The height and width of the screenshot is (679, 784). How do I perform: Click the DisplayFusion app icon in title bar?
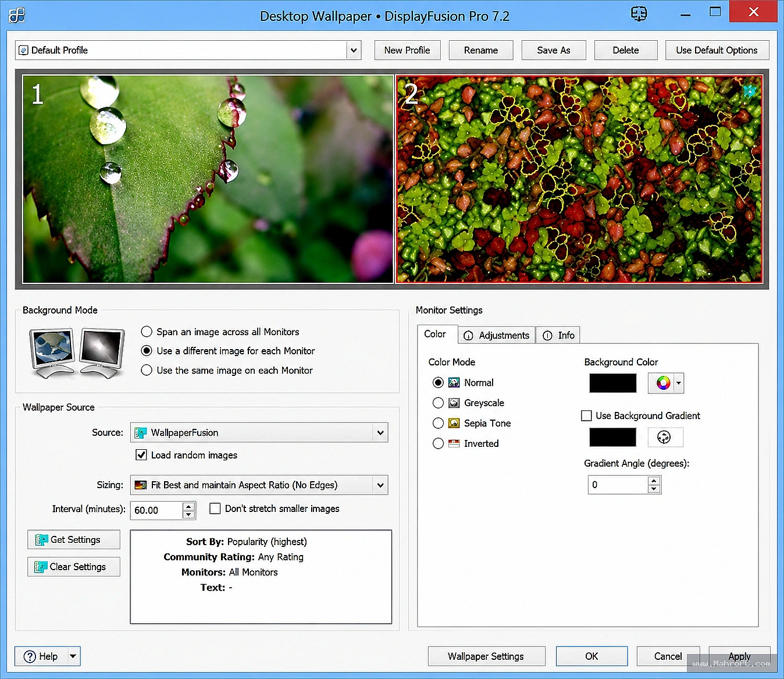(17, 15)
